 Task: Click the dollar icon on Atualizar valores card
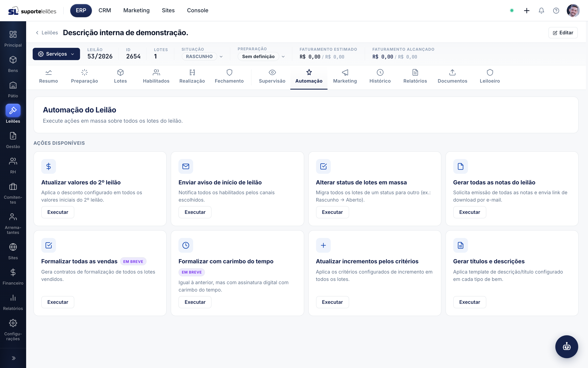click(x=49, y=166)
